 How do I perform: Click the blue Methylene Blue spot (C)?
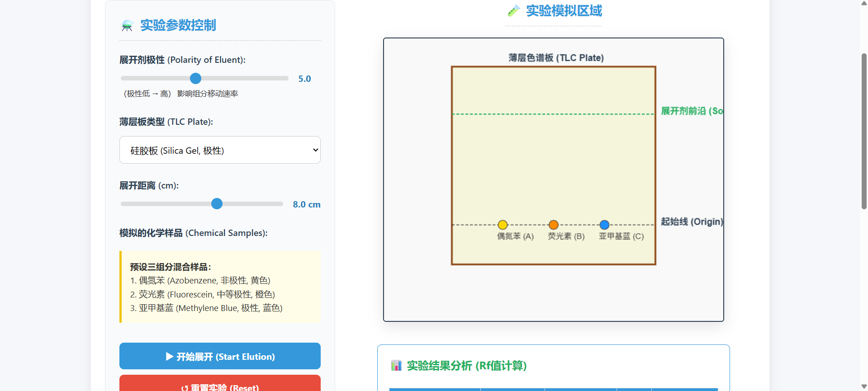click(x=604, y=225)
